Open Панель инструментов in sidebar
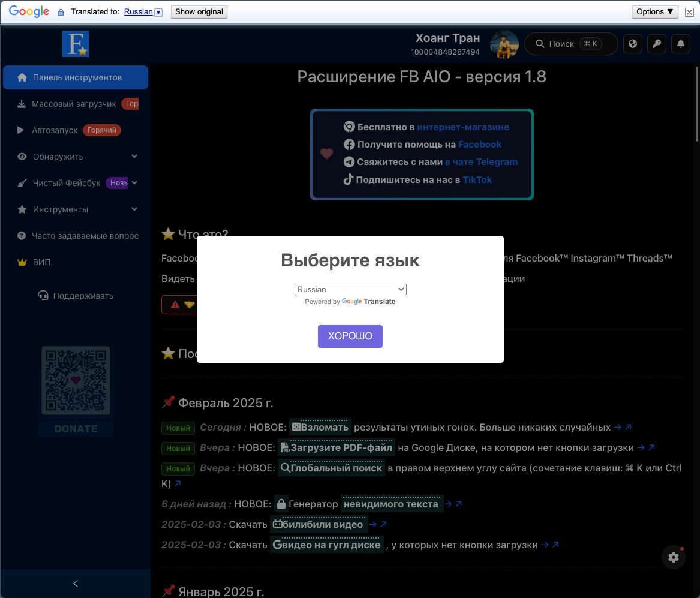 click(x=76, y=77)
